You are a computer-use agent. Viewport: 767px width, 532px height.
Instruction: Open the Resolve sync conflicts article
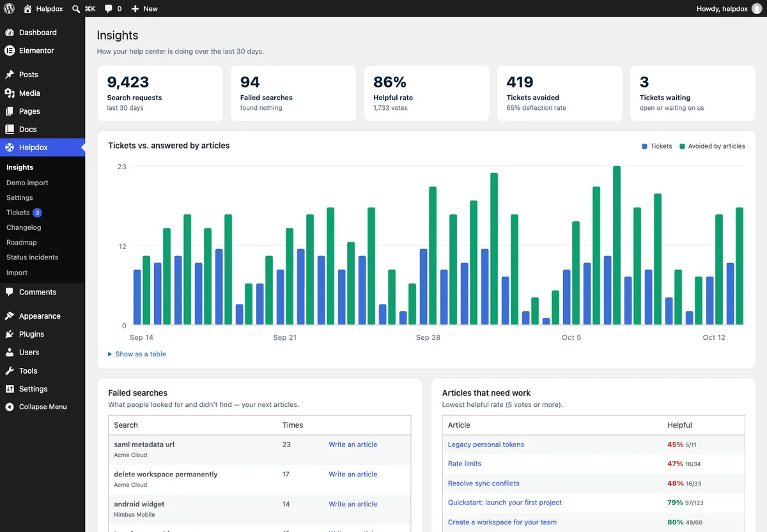484,483
